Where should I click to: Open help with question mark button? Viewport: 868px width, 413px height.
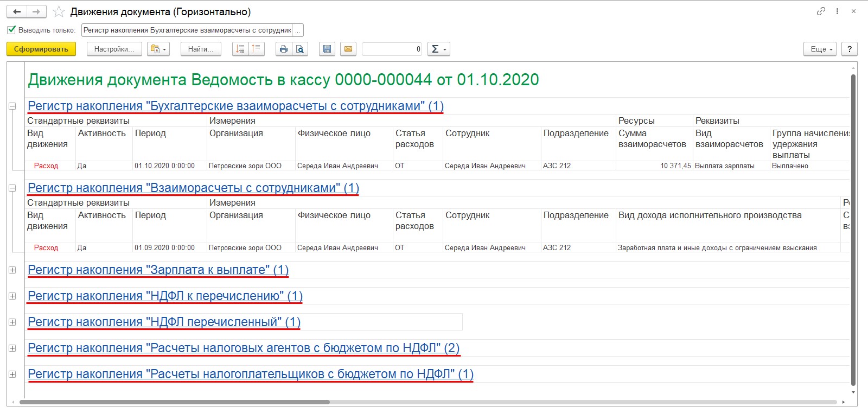pyautogui.click(x=850, y=49)
